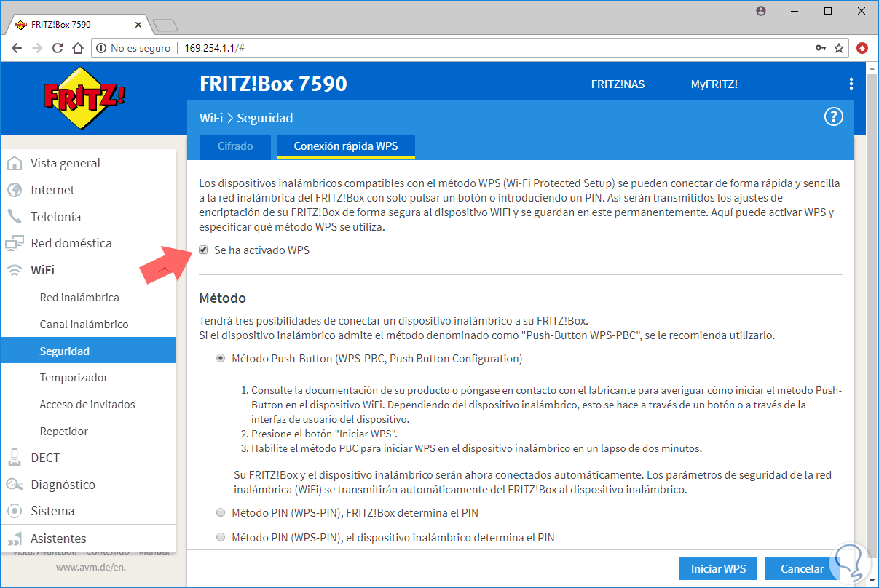Click the wireless signal icon for WiFi
This screenshot has width=879, height=588.
(15, 270)
